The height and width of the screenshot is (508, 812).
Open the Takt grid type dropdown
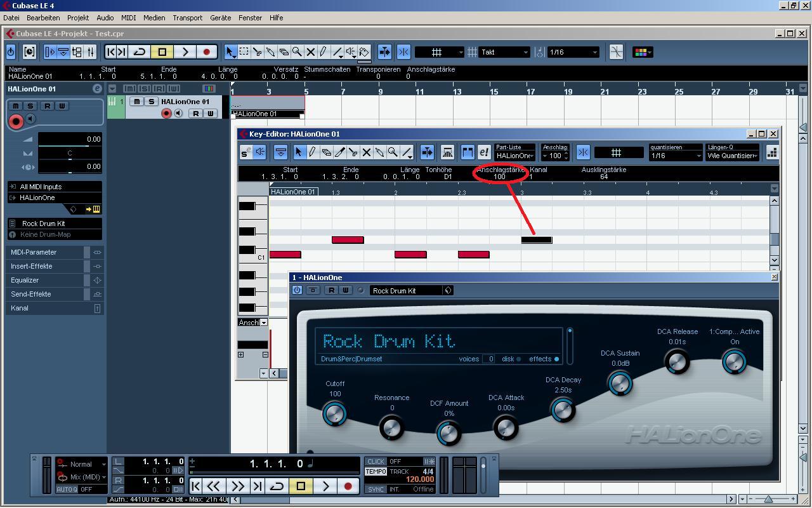pyautogui.click(x=504, y=52)
